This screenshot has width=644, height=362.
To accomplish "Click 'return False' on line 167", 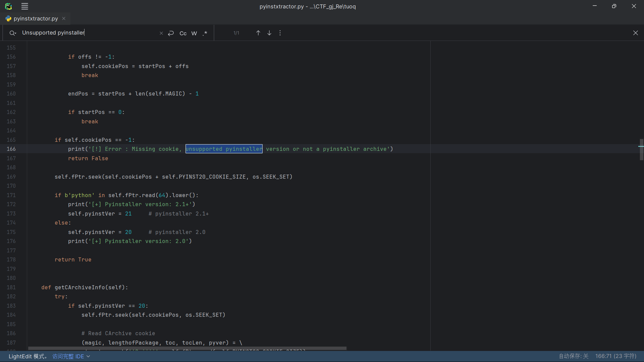I will 88,158.
